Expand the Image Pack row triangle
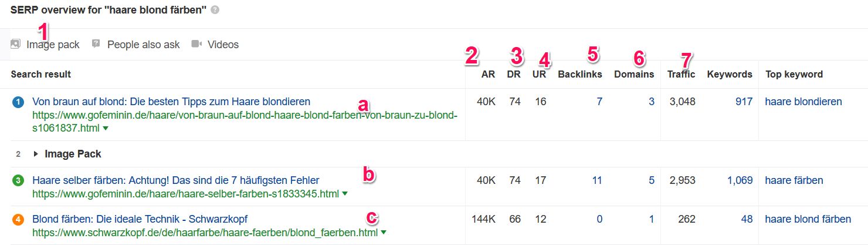The image size is (868, 245). coord(36,154)
